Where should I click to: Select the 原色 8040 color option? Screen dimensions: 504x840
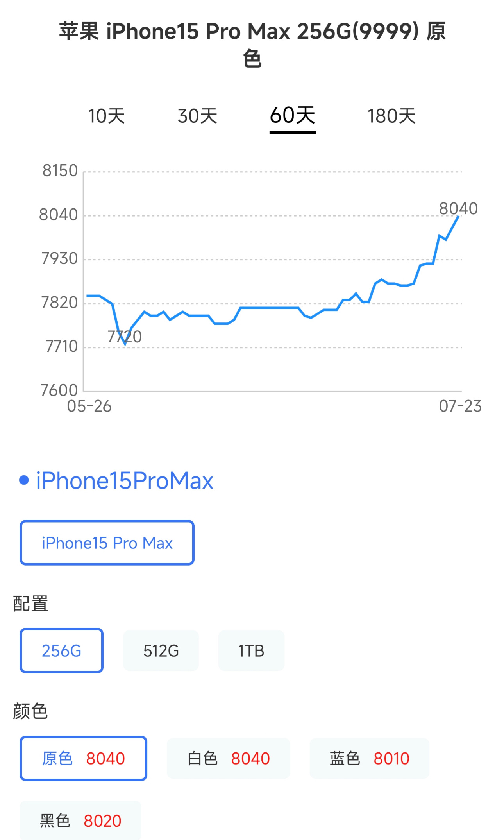[83, 758]
